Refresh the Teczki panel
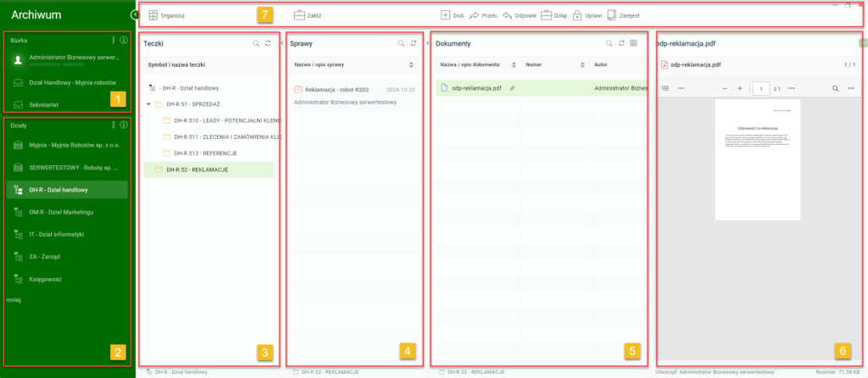 click(268, 42)
